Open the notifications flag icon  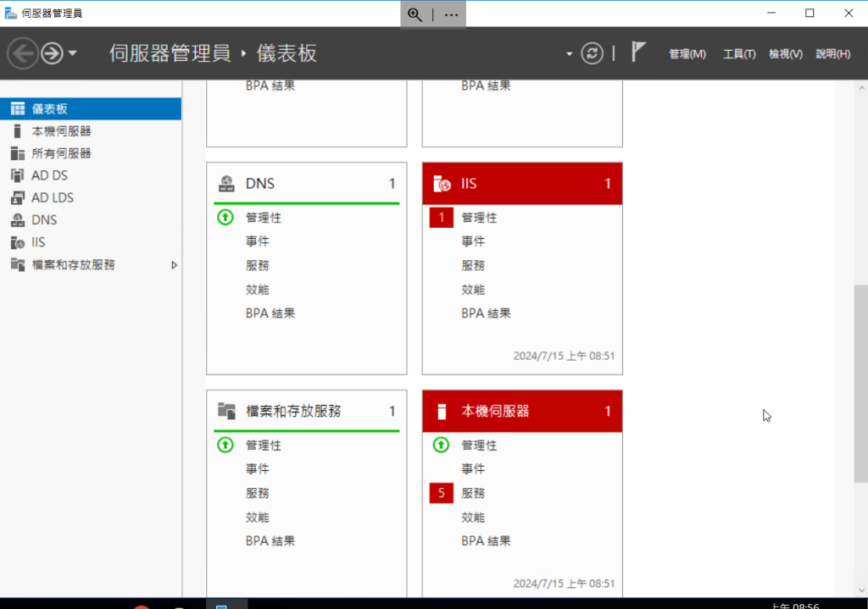pos(638,53)
